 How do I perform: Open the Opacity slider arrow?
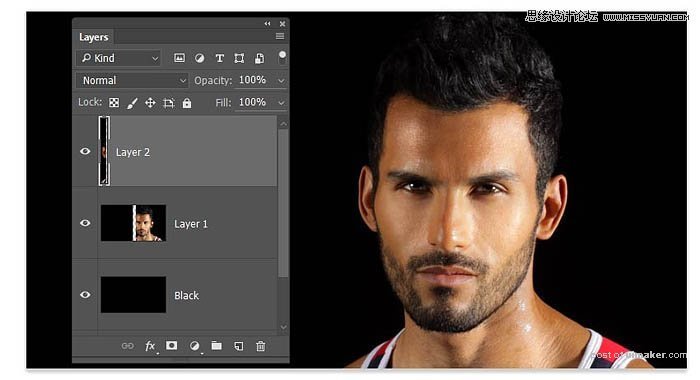[281, 81]
